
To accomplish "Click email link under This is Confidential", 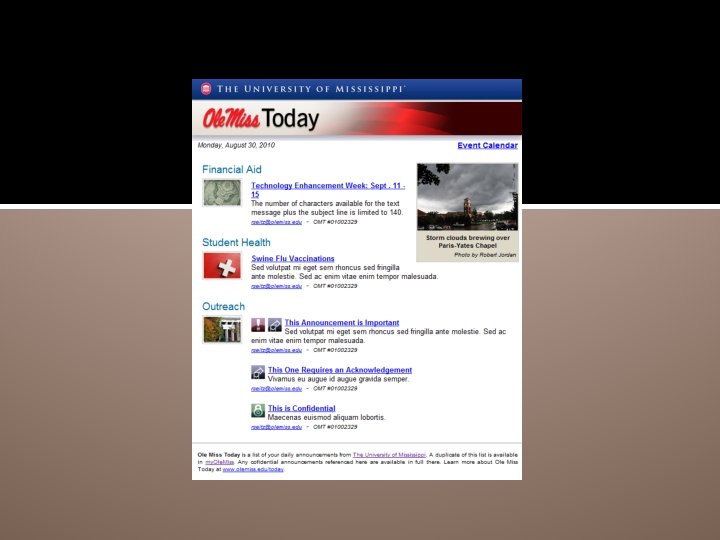I will pyautogui.click(x=276, y=427).
